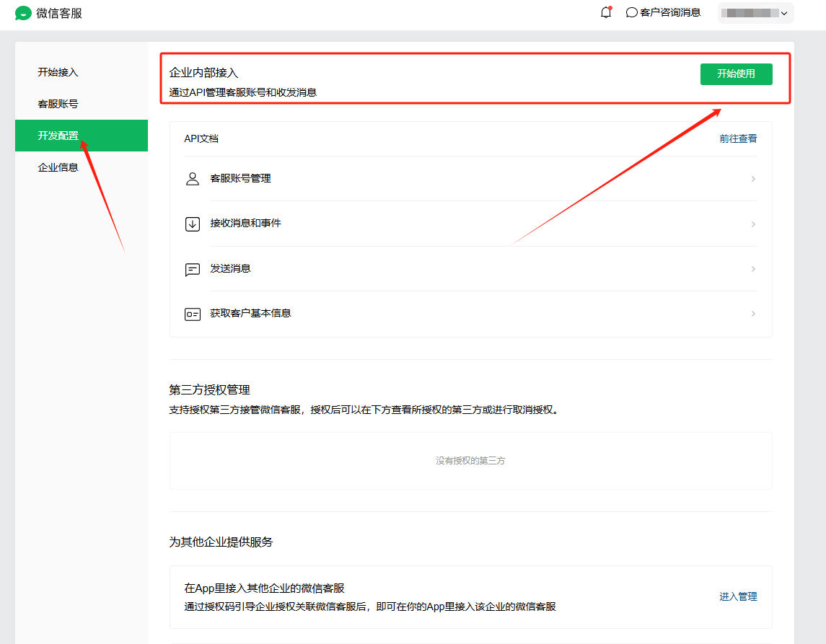Open the notification bell icon
The height and width of the screenshot is (644, 826).
pyautogui.click(x=606, y=12)
